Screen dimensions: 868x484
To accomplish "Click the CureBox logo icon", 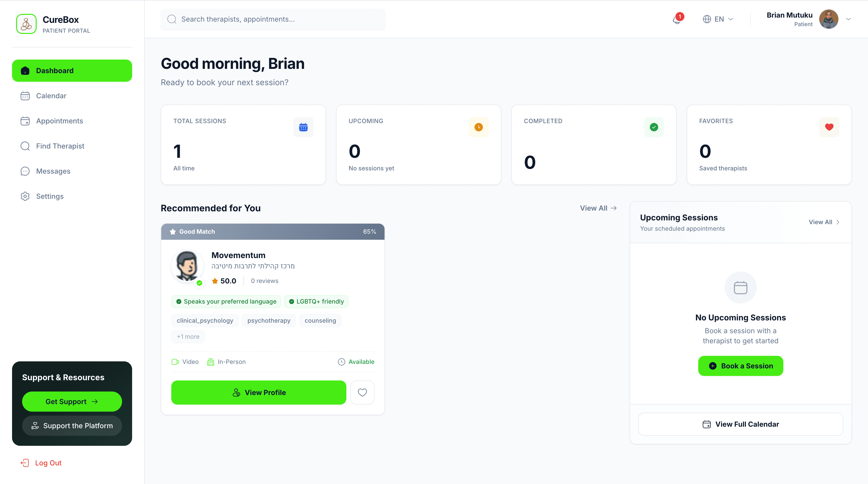I will 26,24.
